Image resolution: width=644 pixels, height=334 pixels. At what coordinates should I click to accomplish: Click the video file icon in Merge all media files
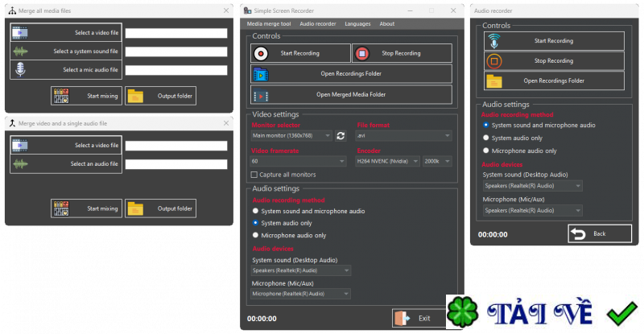[x=19, y=32]
